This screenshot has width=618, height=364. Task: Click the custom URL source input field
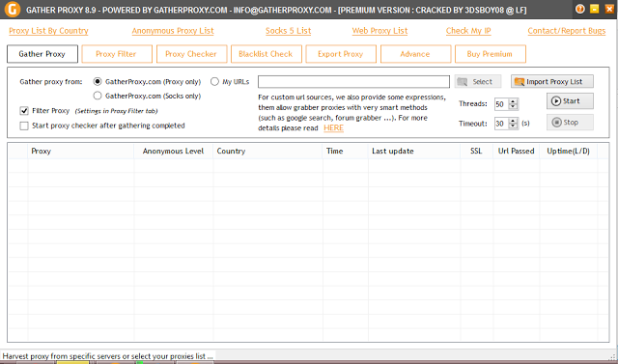(353, 81)
